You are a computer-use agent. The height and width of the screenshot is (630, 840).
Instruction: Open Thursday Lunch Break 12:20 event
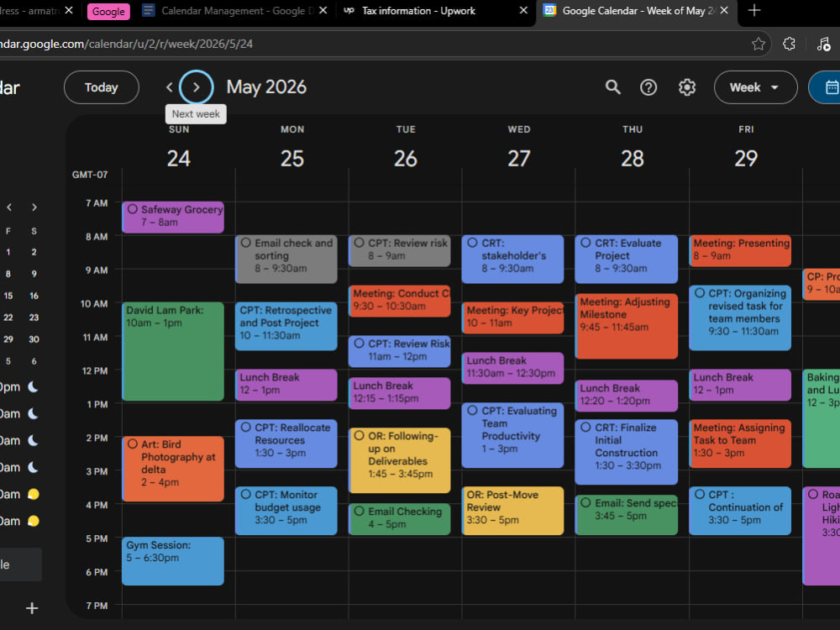tap(627, 396)
